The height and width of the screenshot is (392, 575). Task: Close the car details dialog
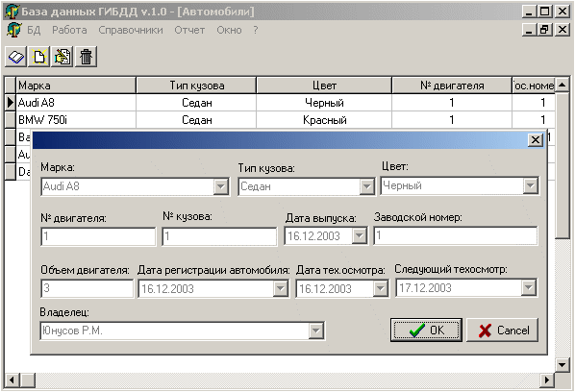536,139
